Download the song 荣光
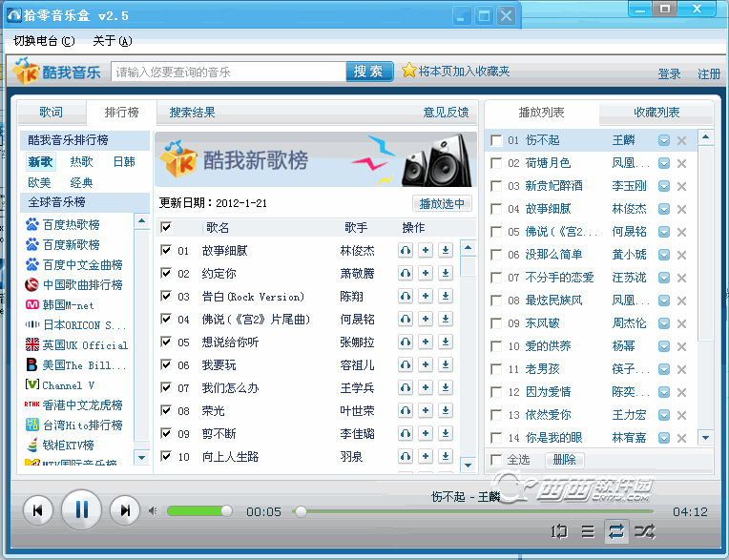 (446, 410)
